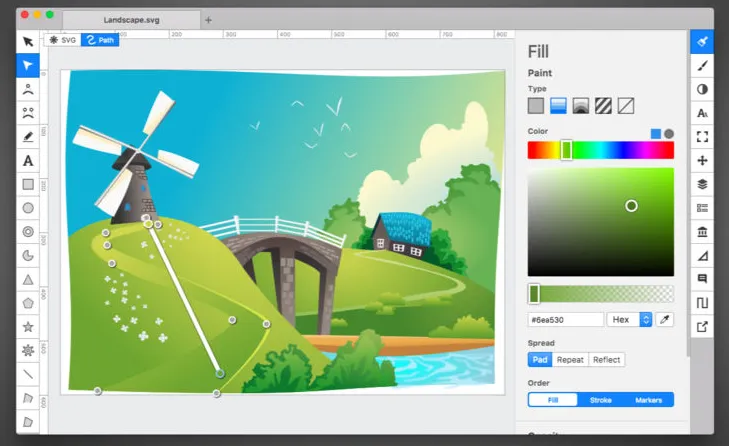Open the Compositing half-circle panel

tap(702, 89)
